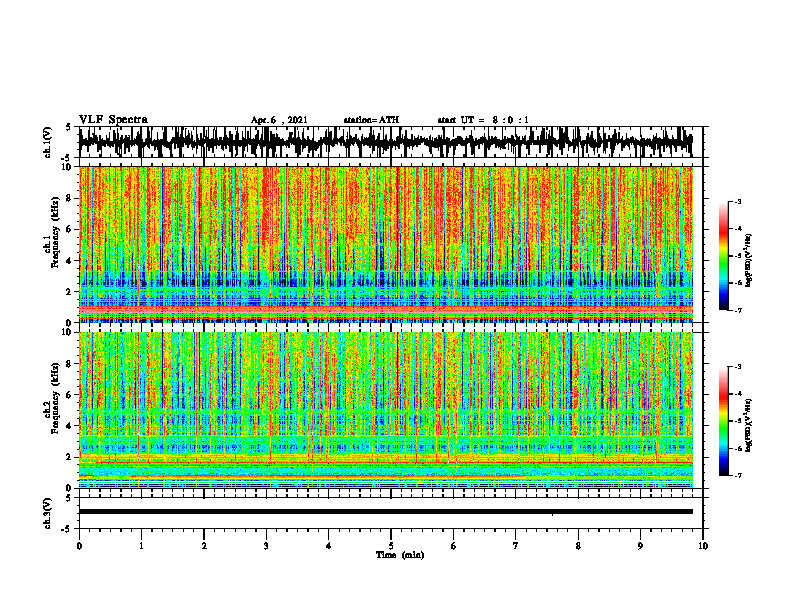The height and width of the screenshot is (612, 792).
Task: Click the flat black ch.3 voltage trace
Action: [385, 512]
